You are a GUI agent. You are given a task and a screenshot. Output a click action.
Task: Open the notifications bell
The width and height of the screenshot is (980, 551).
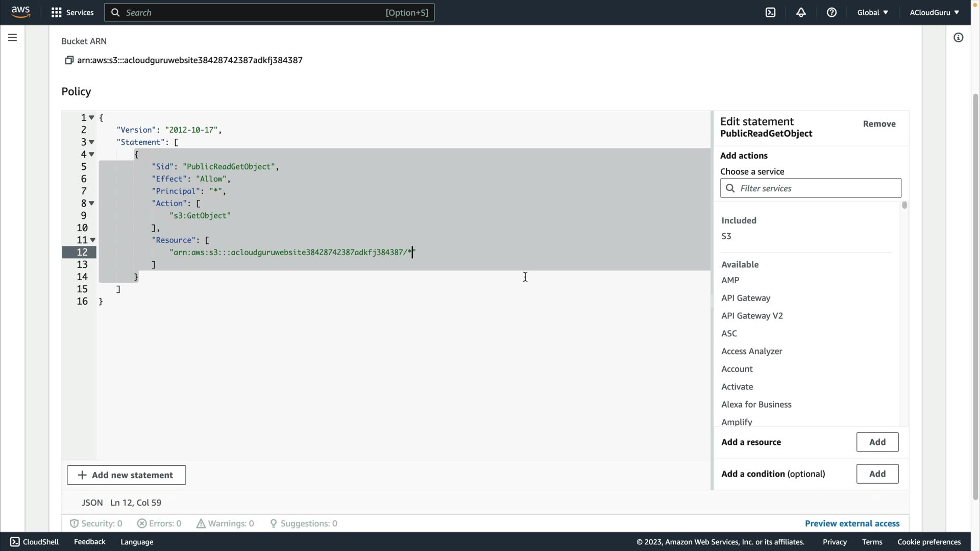(801, 12)
